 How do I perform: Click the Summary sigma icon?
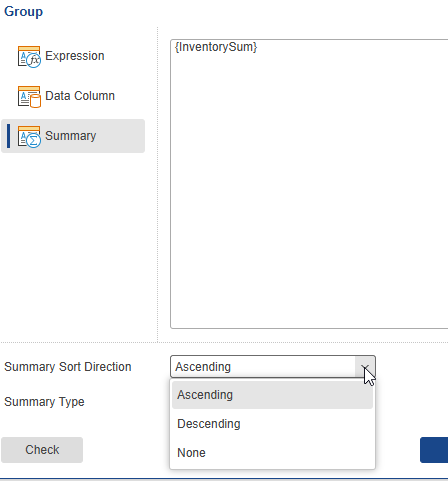[29, 137]
